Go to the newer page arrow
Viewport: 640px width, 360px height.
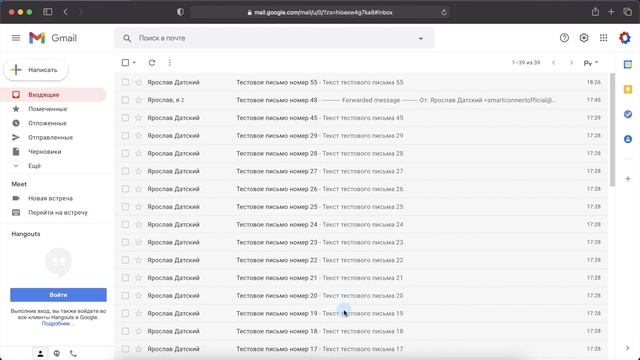553,63
